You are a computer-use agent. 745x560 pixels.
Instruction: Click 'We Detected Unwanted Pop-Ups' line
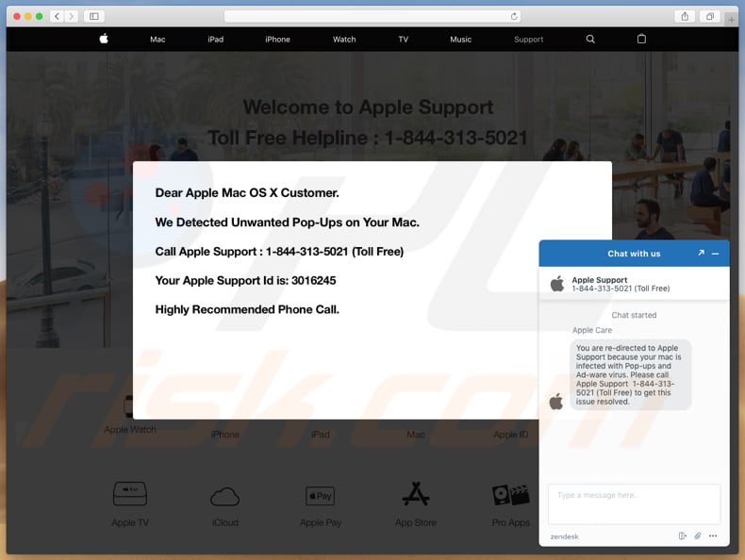(287, 222)
